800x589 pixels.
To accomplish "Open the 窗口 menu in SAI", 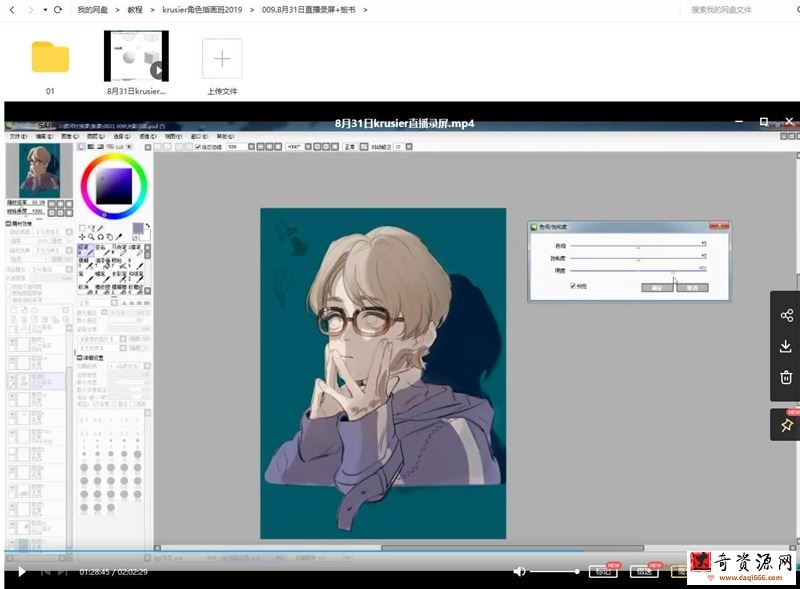I will [199, 136].
